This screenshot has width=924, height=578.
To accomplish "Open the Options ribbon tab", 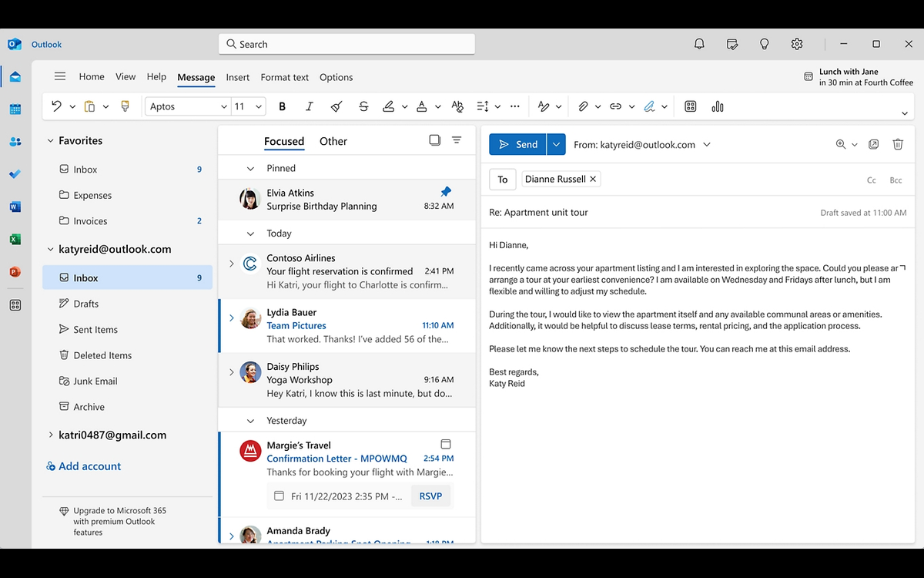I will coord(336,77).
